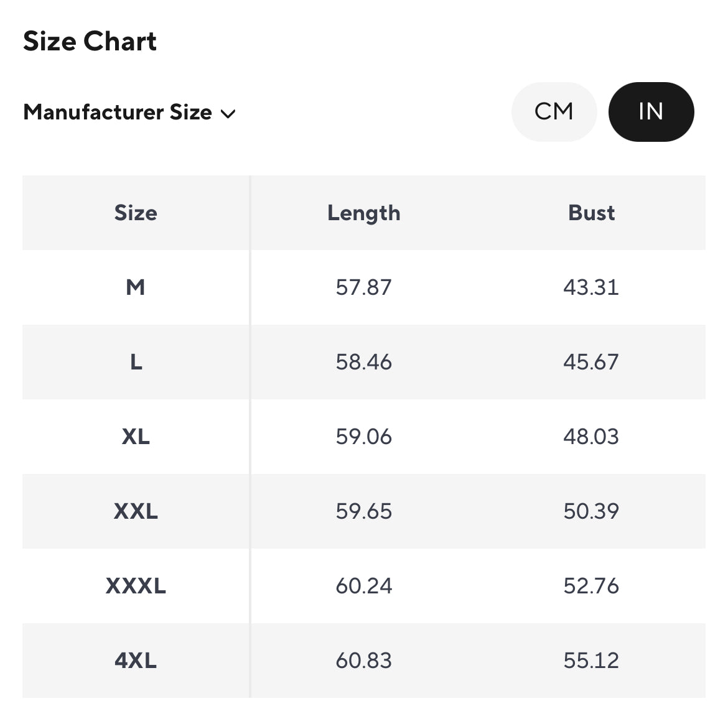Screen dimensions: 728x701
Task: Click the Bust column header
Action: click(x=591, y=213)
